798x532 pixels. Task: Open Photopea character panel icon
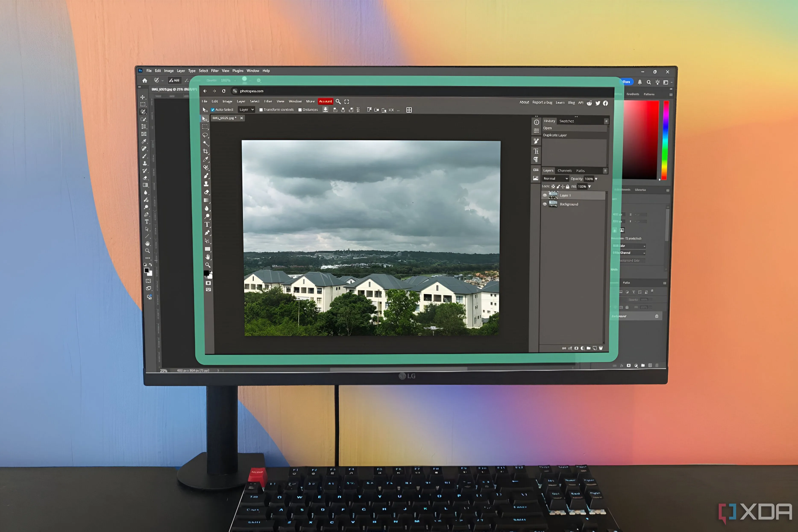(x=536, y=151)
